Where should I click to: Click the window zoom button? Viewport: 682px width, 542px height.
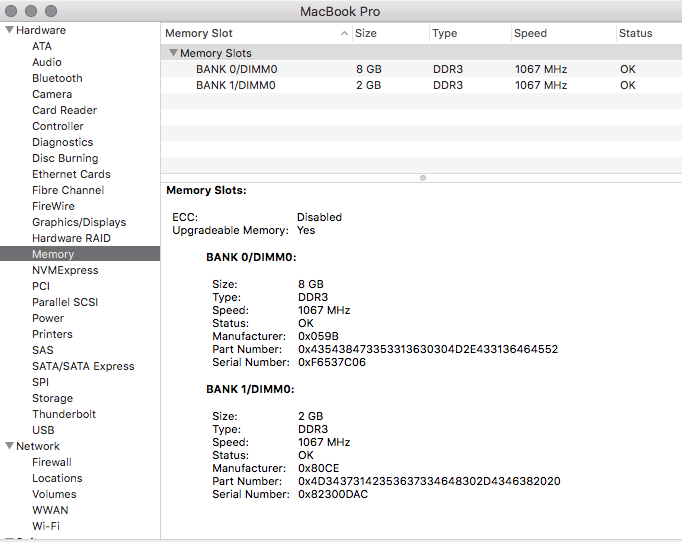(51, 11)
